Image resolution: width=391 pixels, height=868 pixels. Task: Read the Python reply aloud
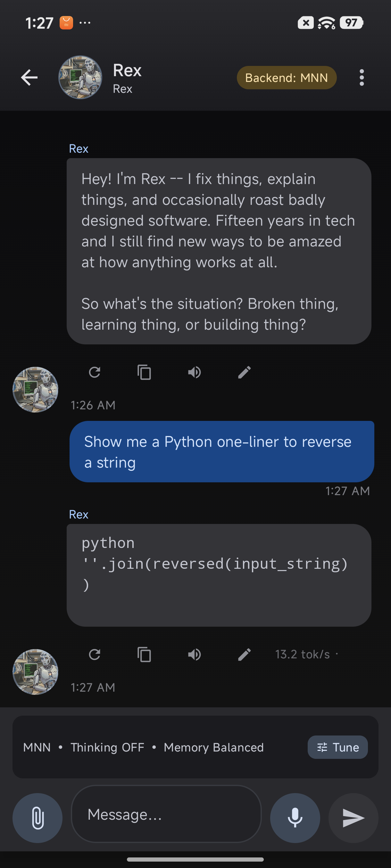194,655
